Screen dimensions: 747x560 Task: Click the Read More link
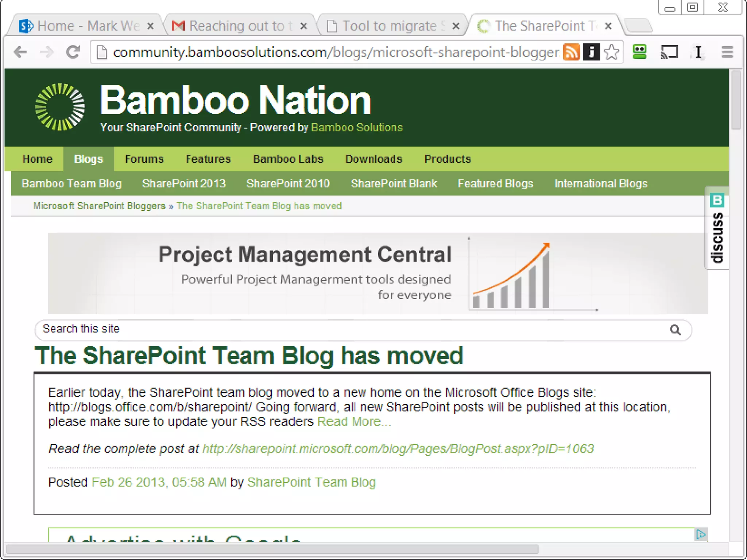click(353, 421)
